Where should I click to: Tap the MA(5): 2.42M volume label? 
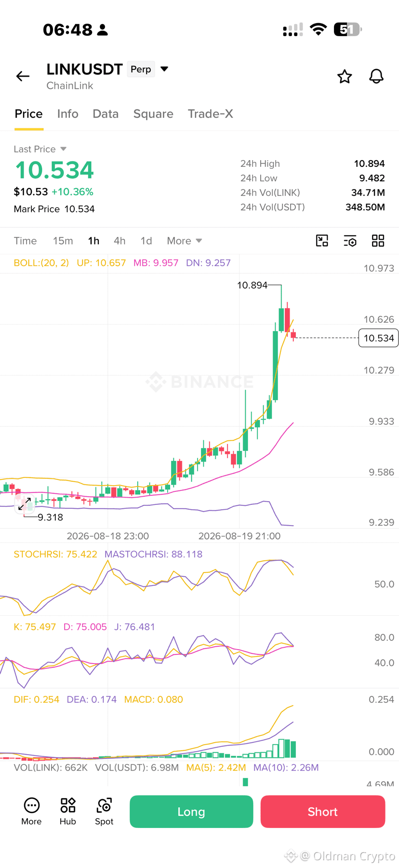(216, 767)
